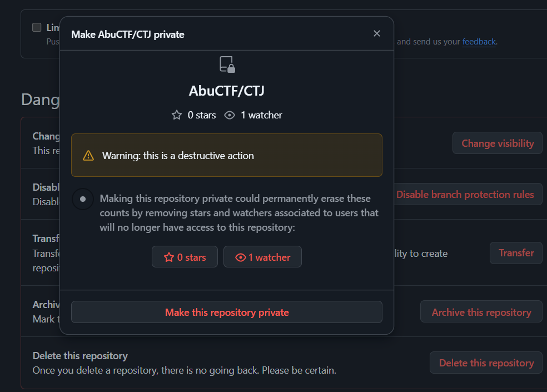Confirm with Make this repository private
This screenshot has height=392, width=547.
click(x=227, y=312)
